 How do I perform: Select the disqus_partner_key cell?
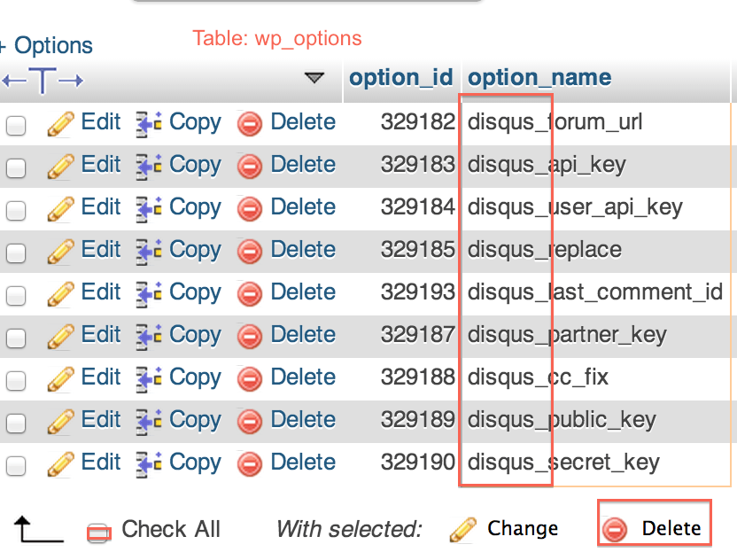click(595, 336)
